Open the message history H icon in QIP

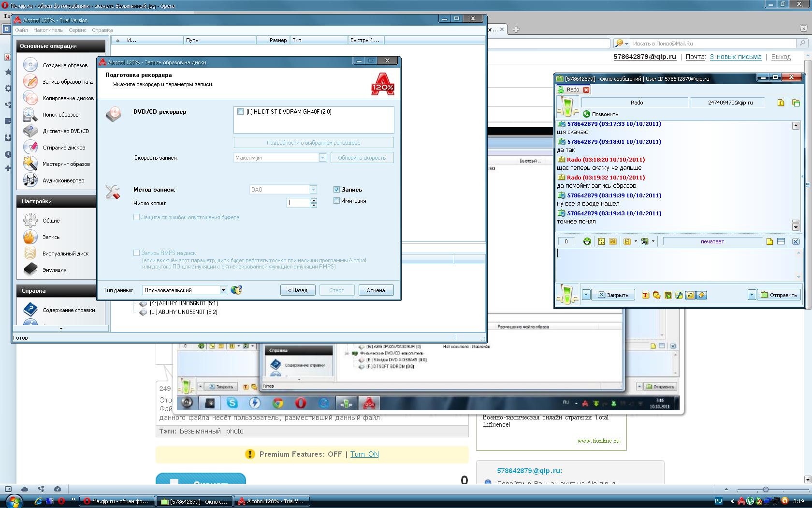tap(627, 241)
